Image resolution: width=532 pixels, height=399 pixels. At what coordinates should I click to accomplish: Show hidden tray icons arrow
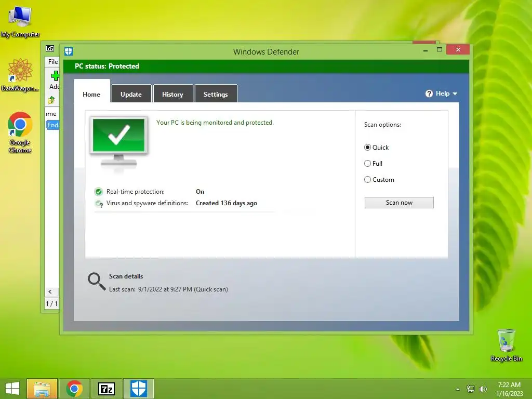pyautogui.click(x=458, y=389)
